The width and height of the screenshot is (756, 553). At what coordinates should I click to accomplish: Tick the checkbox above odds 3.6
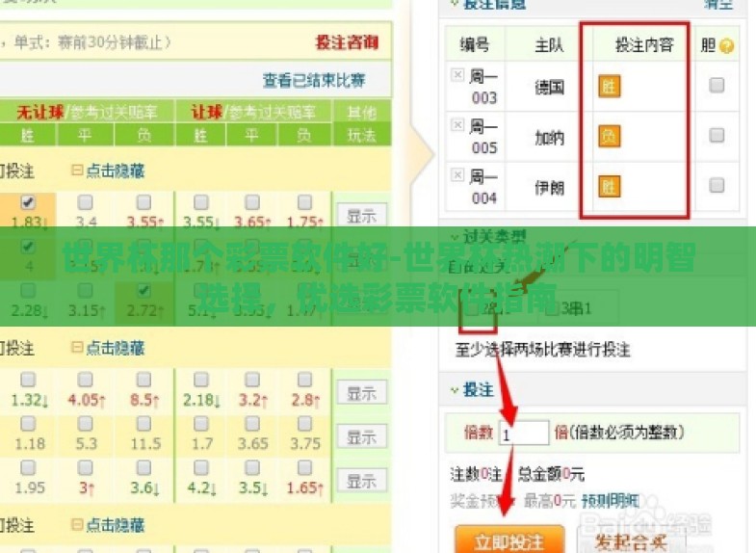(x=143, y=467)
